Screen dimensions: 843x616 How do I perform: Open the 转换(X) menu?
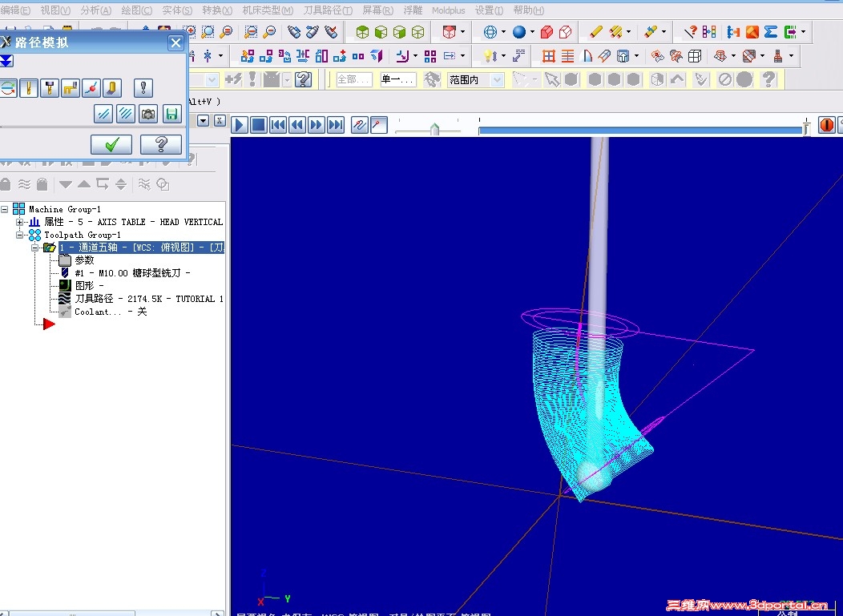coord(217,10)
